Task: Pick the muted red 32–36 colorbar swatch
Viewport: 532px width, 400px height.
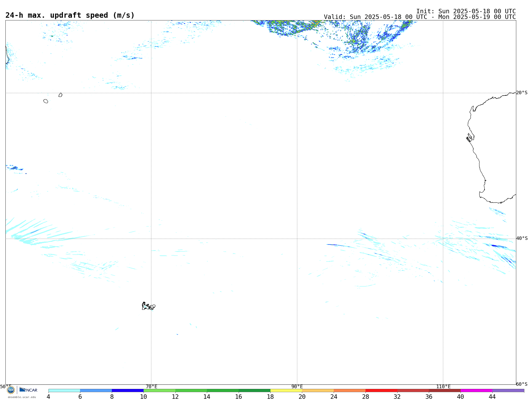Action: [x=413, y=391]
